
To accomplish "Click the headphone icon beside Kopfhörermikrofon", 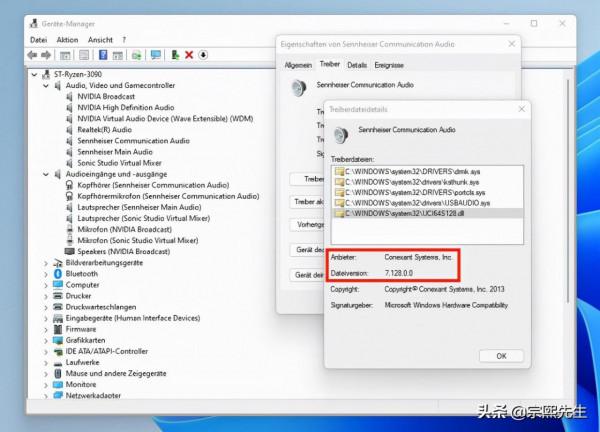I will [x=69, y=196].
